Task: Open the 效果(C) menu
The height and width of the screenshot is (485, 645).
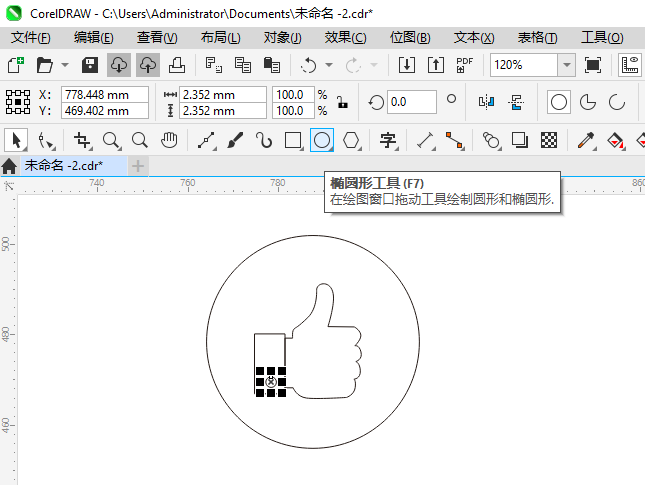Action: point(345,37)
